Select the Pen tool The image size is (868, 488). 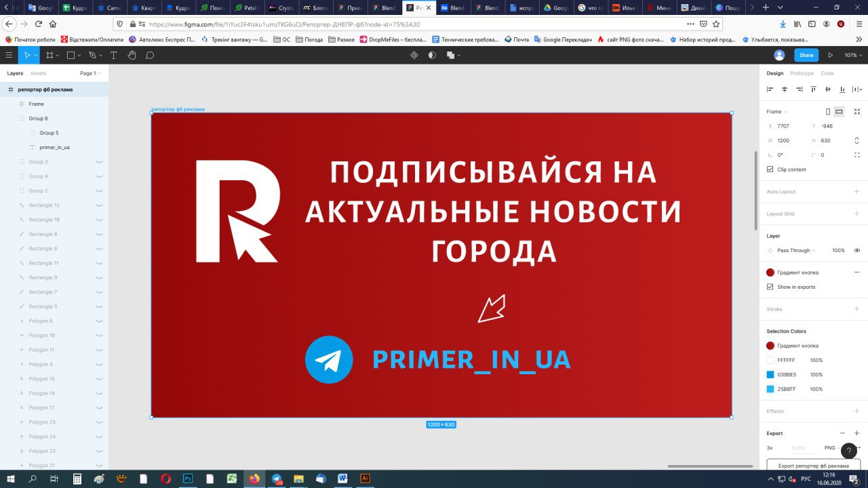92,55
